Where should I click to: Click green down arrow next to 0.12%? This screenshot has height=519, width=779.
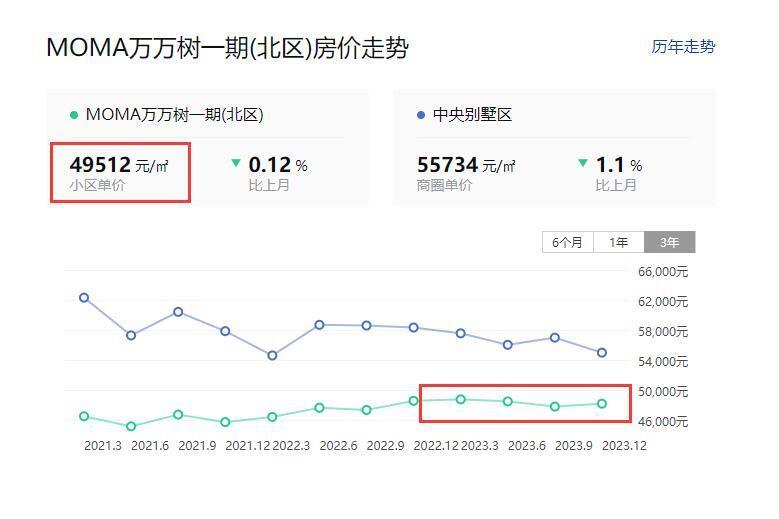tap(236, 162)
